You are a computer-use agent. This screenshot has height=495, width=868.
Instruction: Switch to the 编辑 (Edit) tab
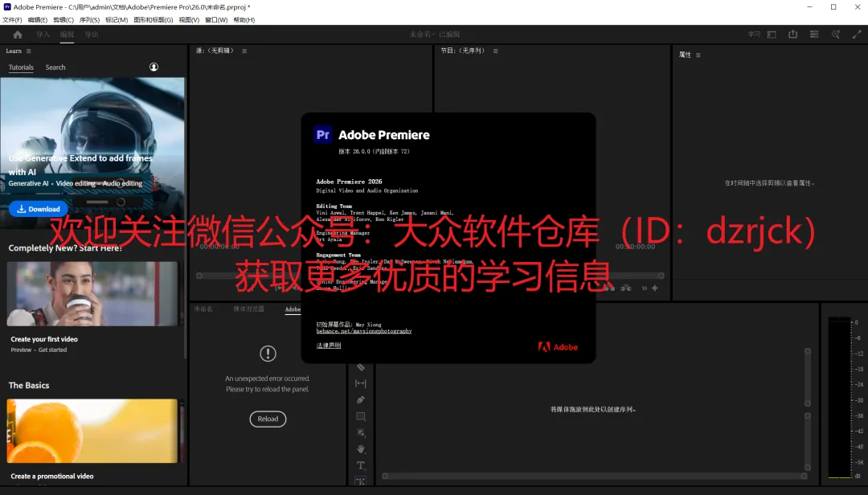pyautogui.click(x=67, y=35)
